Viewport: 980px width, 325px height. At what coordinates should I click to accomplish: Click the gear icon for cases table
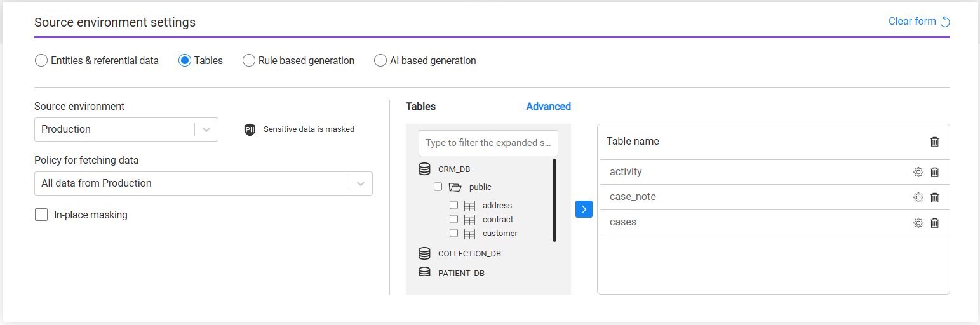click(918, 223)
